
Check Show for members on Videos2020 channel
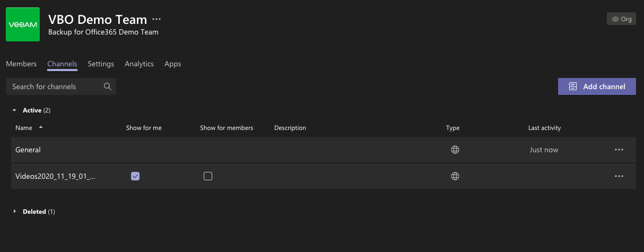pyautogui.click(x=208, y=176)
